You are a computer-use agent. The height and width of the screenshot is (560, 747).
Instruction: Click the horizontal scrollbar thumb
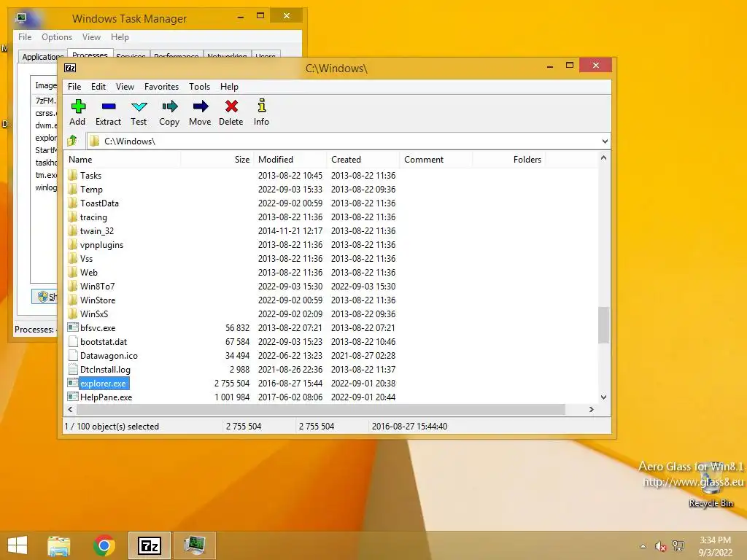(x=321, y=410)
